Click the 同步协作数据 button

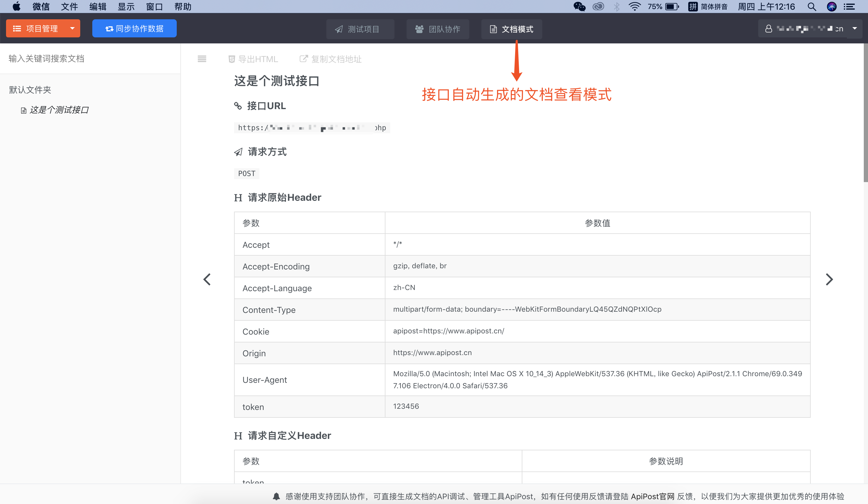134,28
